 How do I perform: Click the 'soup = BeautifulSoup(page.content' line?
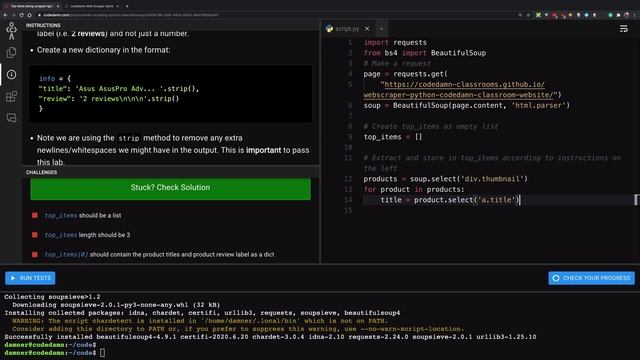pyautogui.click(x=467, y=106)
